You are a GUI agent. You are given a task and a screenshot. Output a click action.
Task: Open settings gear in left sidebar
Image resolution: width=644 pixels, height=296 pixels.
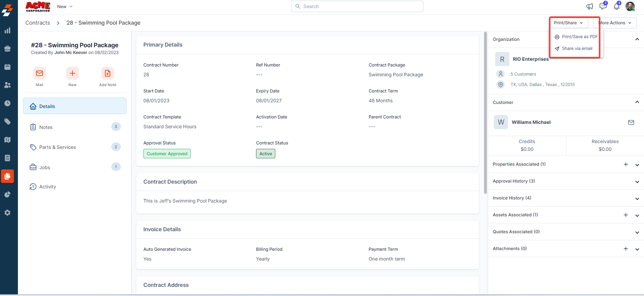click(x=7, y=213)
